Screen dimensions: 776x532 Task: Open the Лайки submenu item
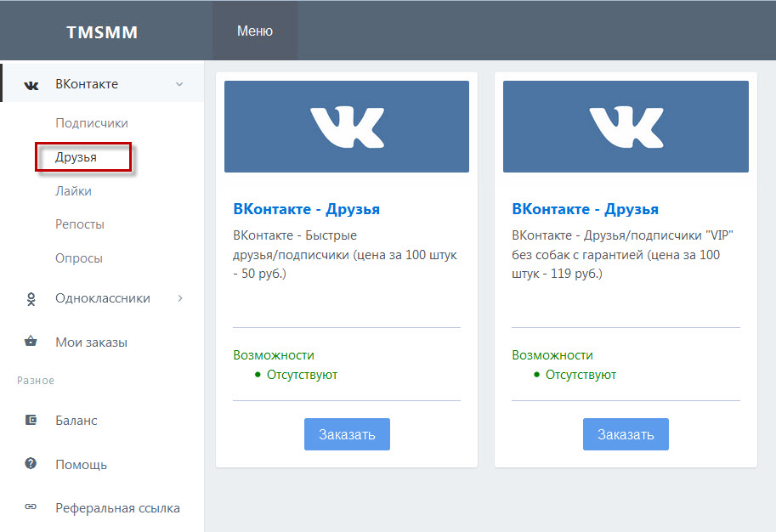coord(73,191)
